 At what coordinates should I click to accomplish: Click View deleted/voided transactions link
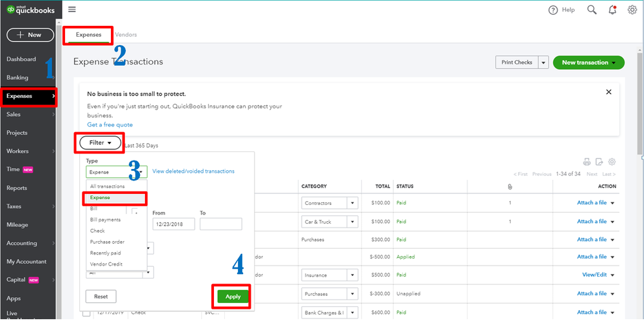coord(193,171)
